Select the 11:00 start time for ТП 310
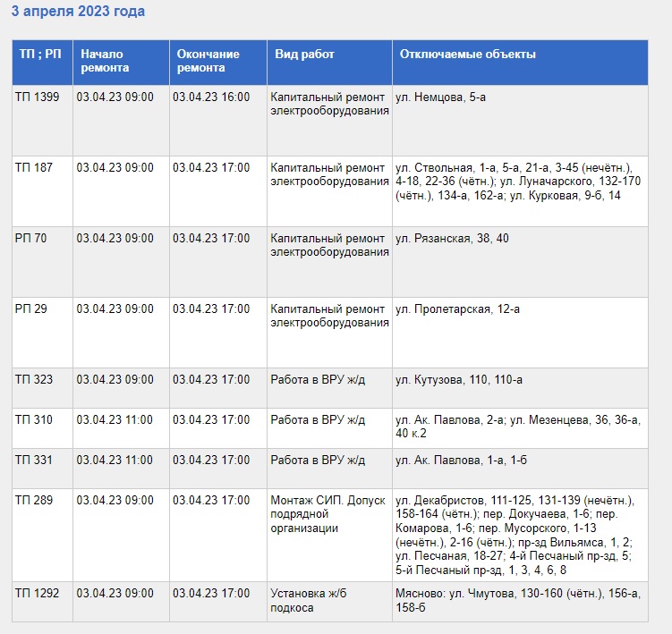Screen dimensions: 672x634 click(x=115, y=420)
